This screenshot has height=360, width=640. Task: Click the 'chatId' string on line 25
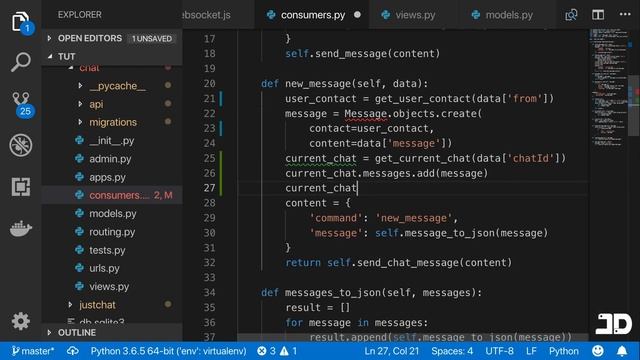(x=533, y=158)
